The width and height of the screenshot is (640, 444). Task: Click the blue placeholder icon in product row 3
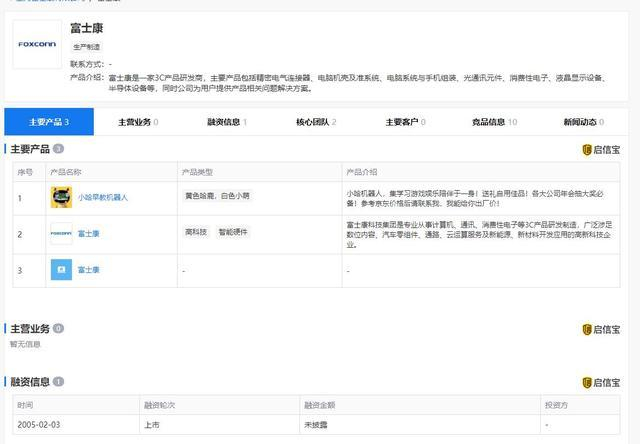tap(61, 270)
